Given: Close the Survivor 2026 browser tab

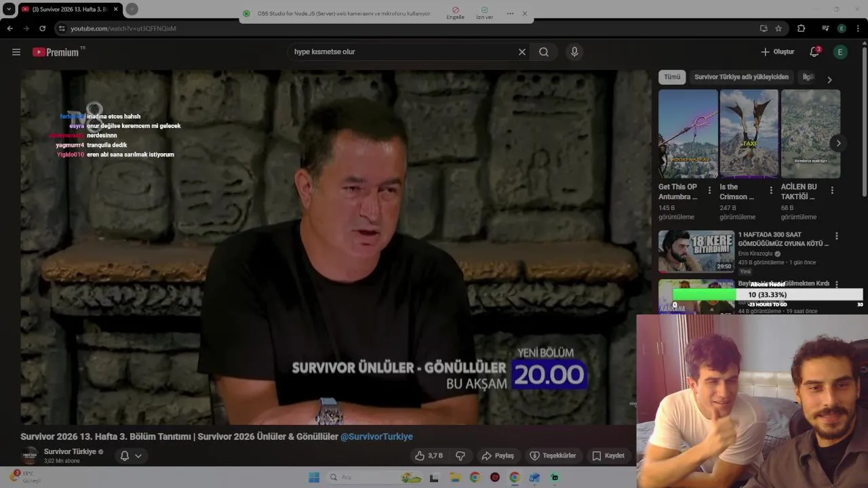Looking at the screenshot, I should point(115,9).
